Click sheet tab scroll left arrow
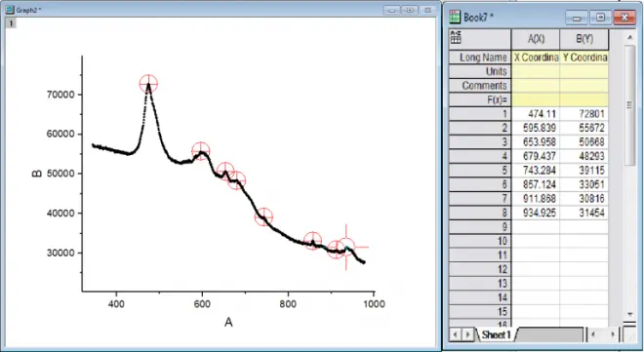The image size is (644, 352). point(455,334)
